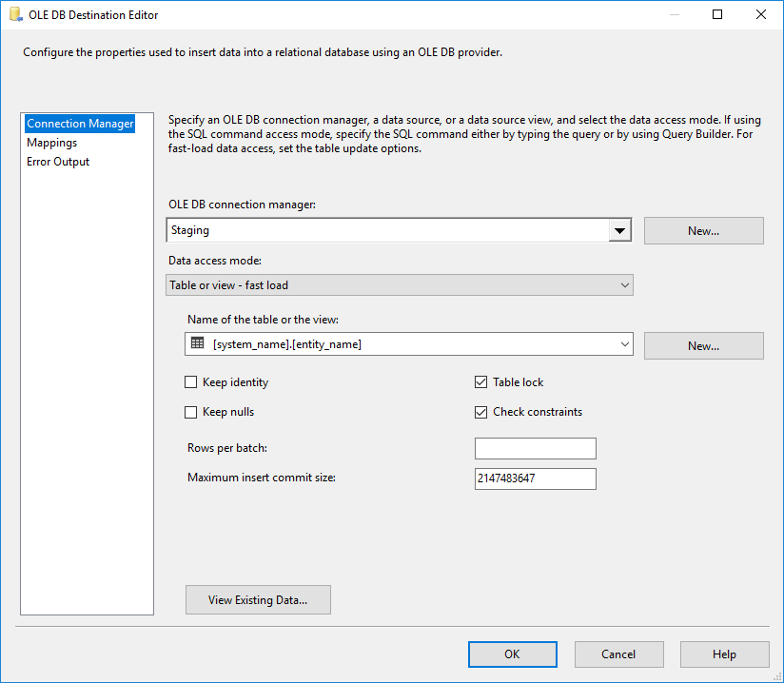Uncheck the Check constraints option
The width and height of the screenshot is (784, 683).
(480, 412)
